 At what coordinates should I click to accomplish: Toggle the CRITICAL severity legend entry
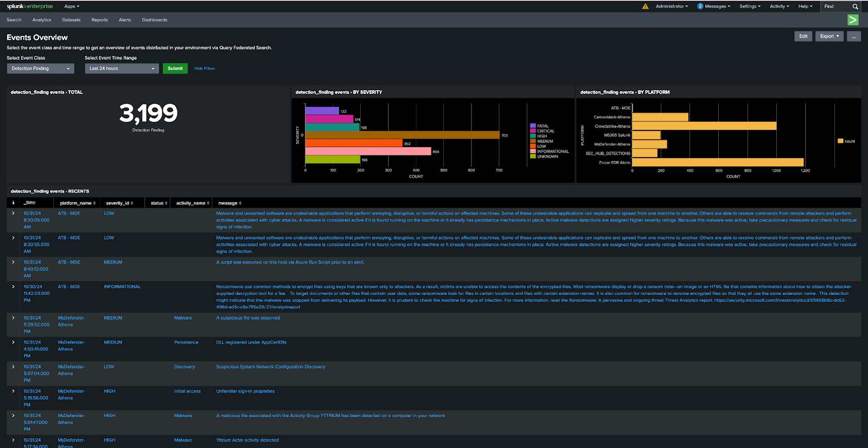coord(545,131)
